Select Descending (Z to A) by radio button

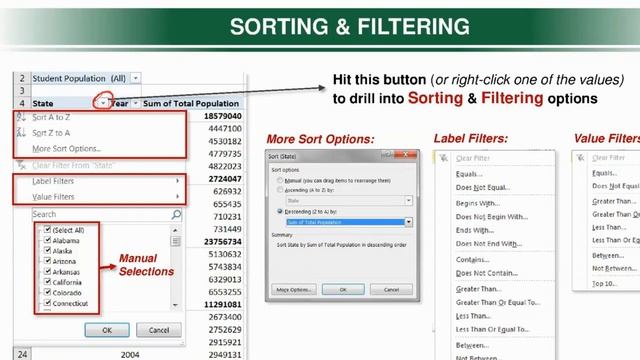280,211
